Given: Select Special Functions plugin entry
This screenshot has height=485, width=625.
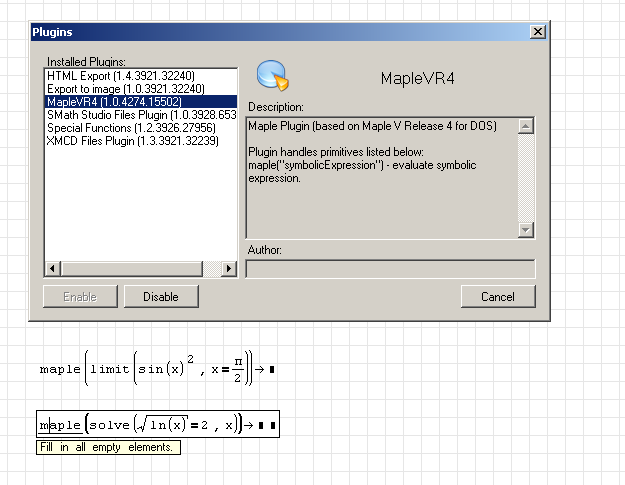Looking at the screenshot, I should pos(130,128).
